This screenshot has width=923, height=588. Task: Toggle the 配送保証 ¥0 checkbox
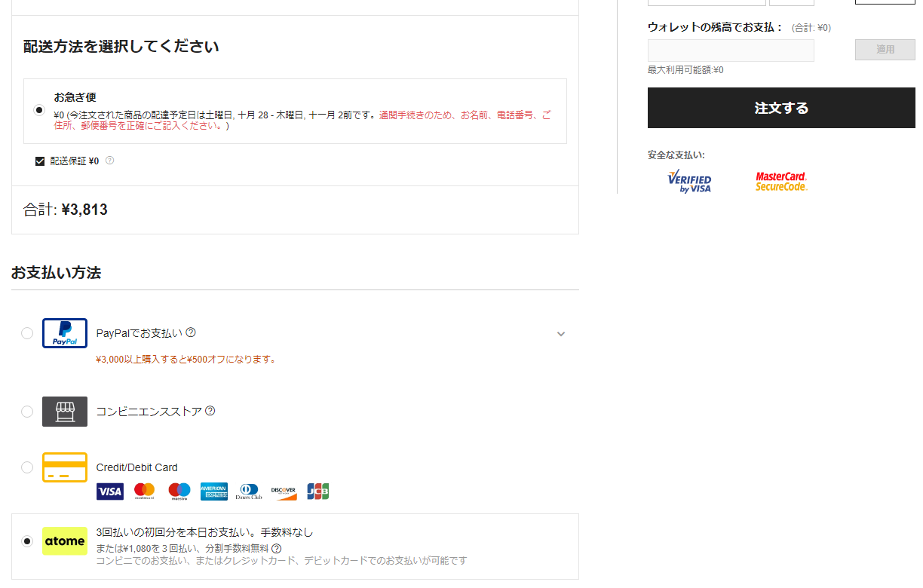pyautogui.click(x=40, y=161)
